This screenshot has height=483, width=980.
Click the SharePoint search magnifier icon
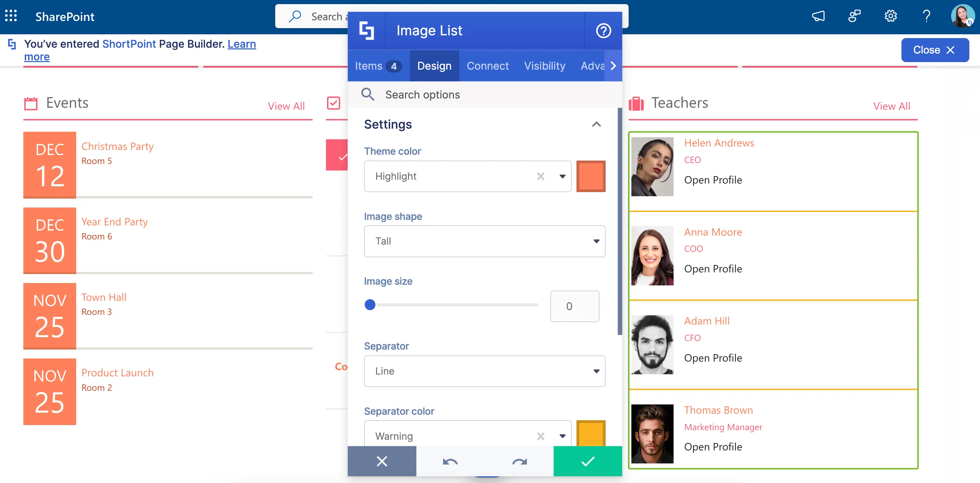pyautogui.click(x=294, y=16)
